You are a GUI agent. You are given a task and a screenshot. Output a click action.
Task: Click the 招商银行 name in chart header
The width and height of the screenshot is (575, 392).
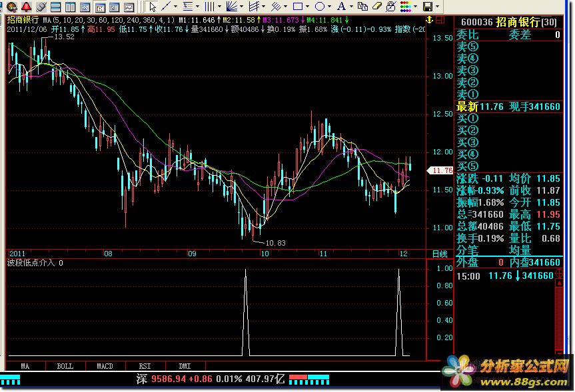[x=23, y=20]
